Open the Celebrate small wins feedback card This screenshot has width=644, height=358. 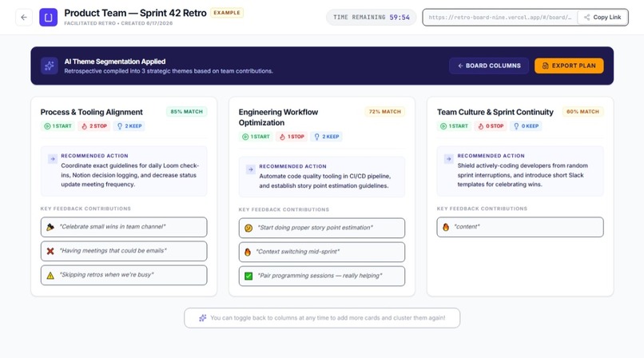(x=124, y=227)
